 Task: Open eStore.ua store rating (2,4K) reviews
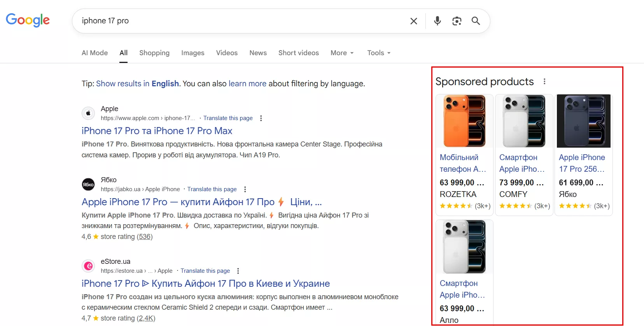146,318
